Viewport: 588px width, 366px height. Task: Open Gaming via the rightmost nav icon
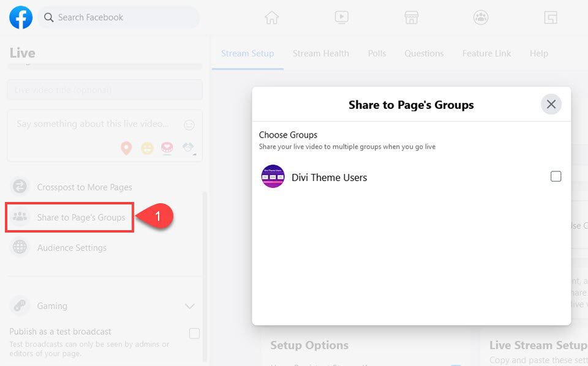pyautogui.click(x=551, y=17)
